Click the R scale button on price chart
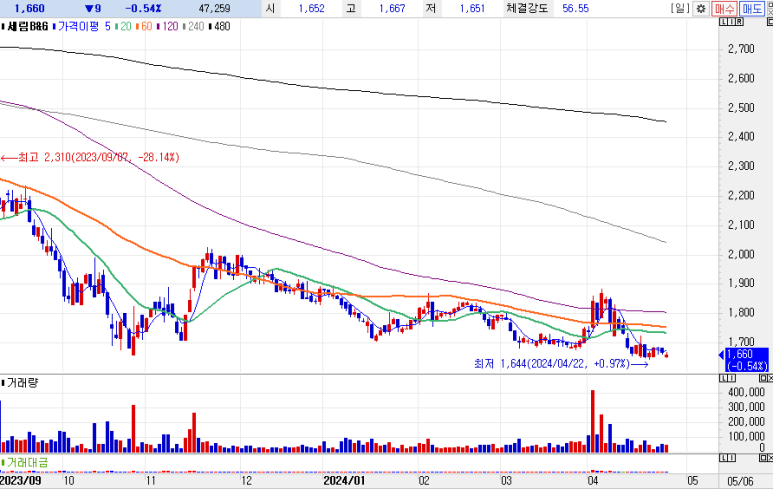This screenshot has width=773, height=489. 739,22
